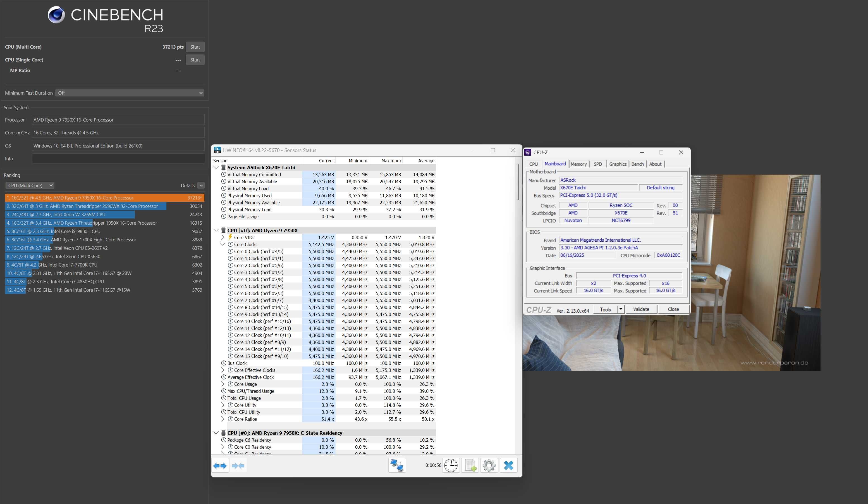Start the CPU (Multi Core) test
Image resolution: width=868 pixels, height=504 pixels.
point(195,47)
